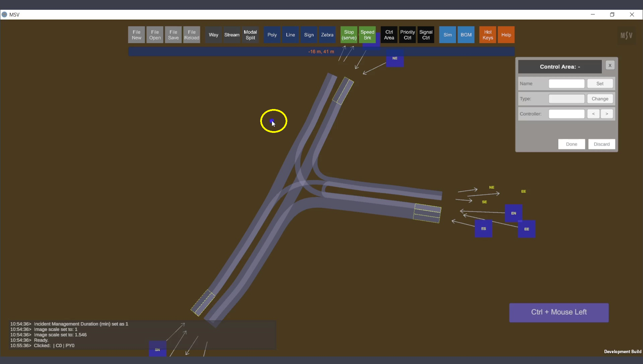Image resolution: width=643 pixels, height=364 pixels.
Task: Activate the Stop (serve) tool
Action: 349,35
